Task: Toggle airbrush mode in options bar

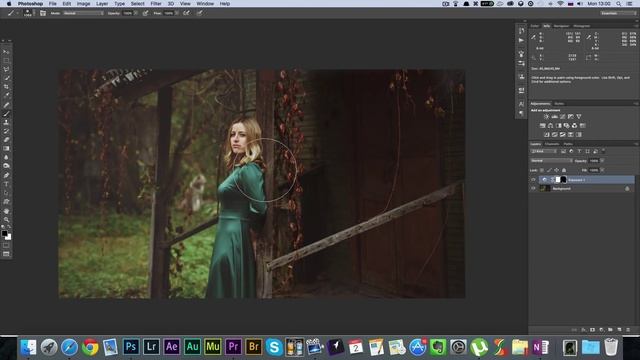Action: (186, 13)
